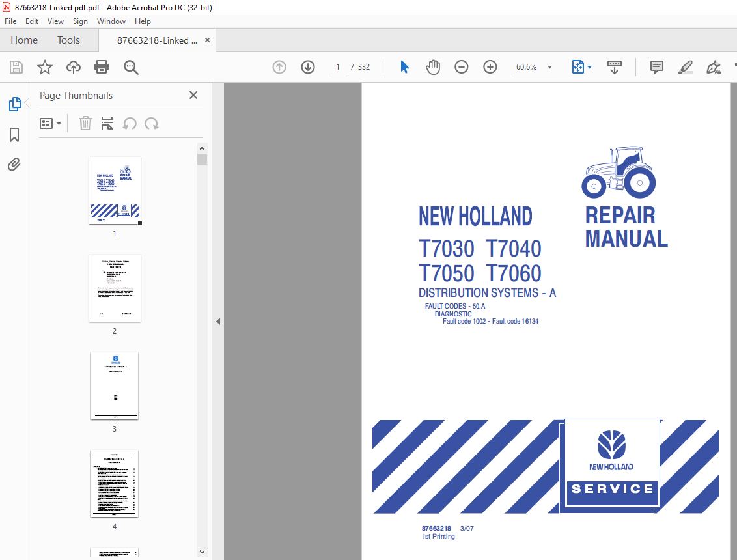This screenshot has height=560, width=737.
Task: Select the 87663218-Linked document tab
Action: click(157, 40)
